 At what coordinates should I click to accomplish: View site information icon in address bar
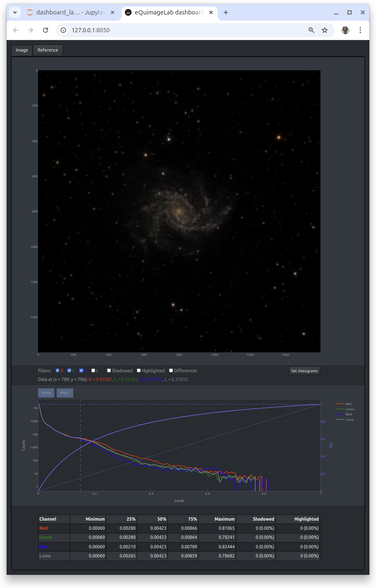click(63, 30)
